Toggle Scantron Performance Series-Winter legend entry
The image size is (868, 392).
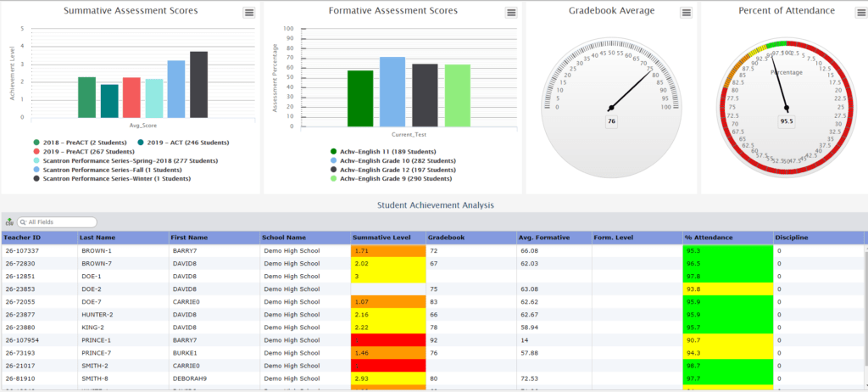click(x=109, y=179)
